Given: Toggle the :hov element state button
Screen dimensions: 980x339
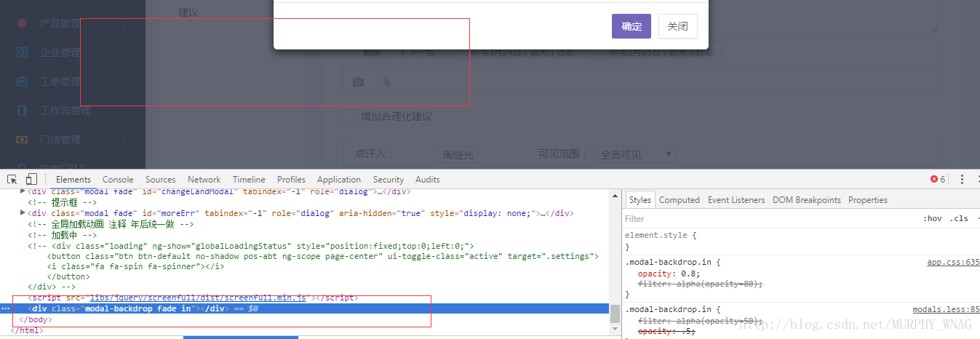Looking at the screenshot, I should tap(932, 219).
